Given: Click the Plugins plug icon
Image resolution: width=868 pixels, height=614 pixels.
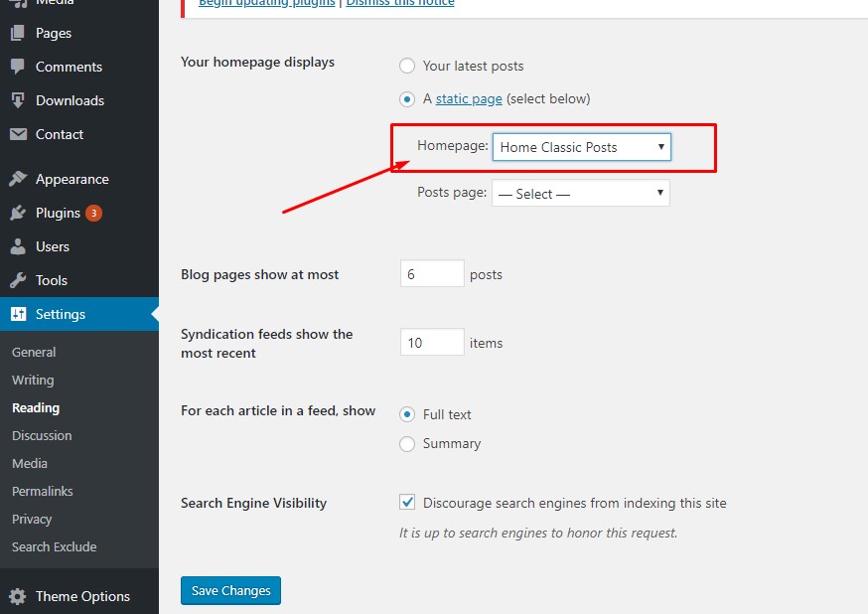Looking at the screenshot, I should coord(18,213).
